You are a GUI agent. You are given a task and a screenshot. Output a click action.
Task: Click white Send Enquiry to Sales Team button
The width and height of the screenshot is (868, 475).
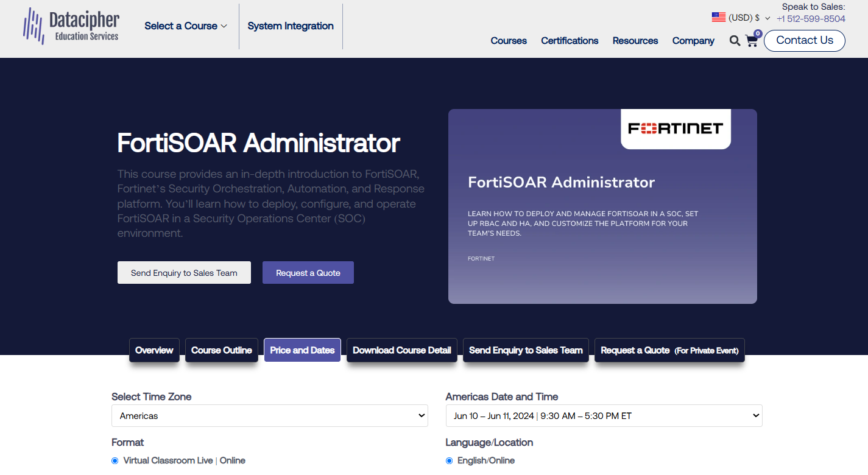point(184,273)
